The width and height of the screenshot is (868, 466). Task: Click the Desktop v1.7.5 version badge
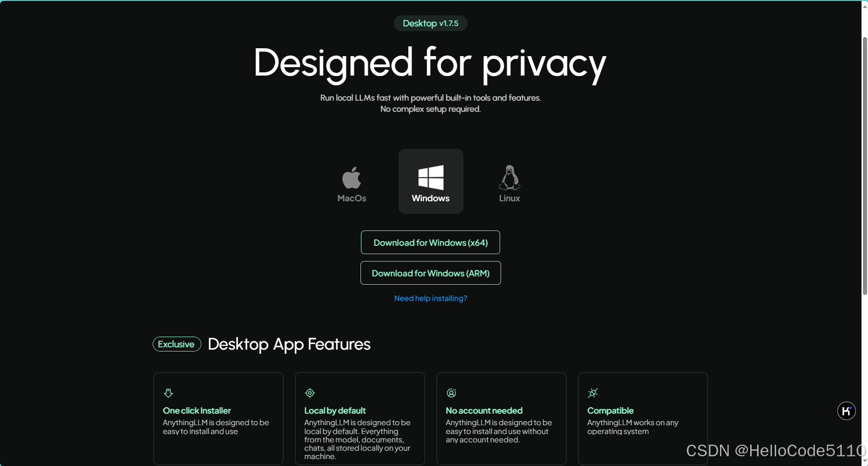click(431, 23)
